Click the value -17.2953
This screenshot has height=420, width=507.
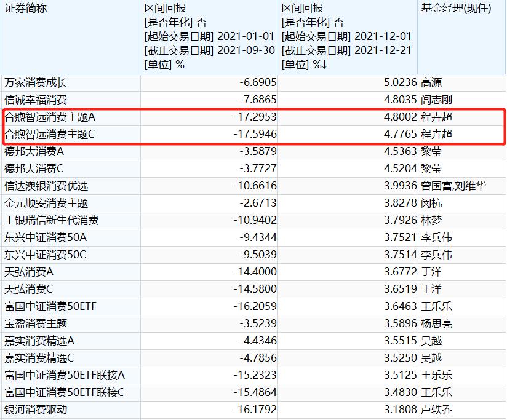(x=255, y=117)
